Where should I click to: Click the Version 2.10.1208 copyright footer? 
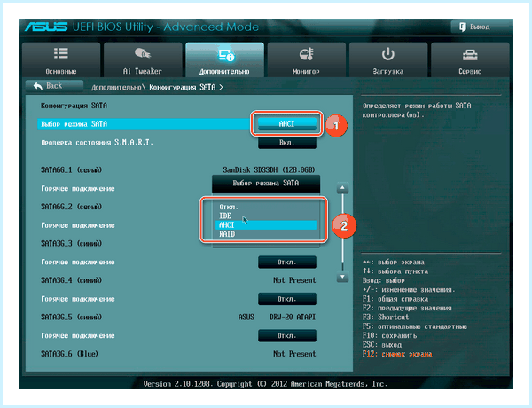(x=265, y=384)
